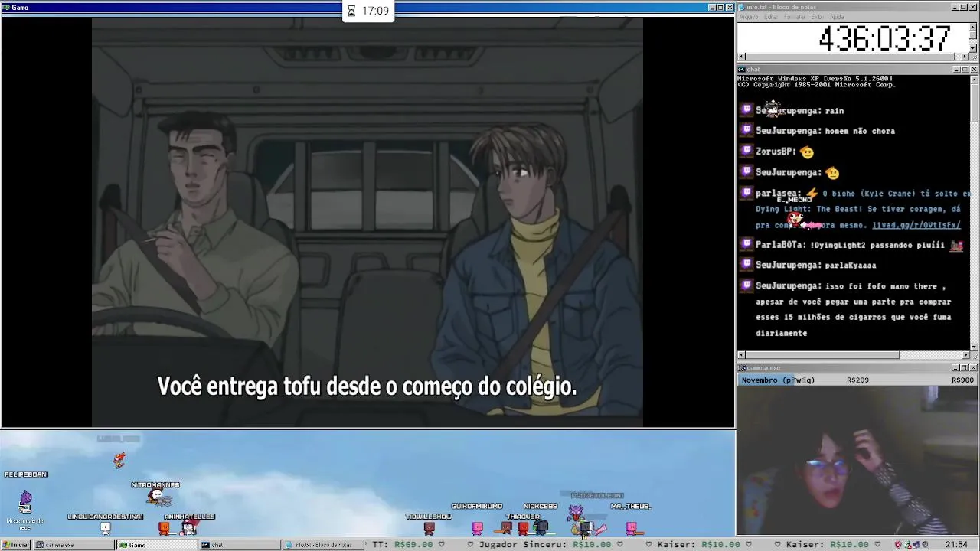Click the heart before Jugador Sinceru

click(x=469, y=545)
